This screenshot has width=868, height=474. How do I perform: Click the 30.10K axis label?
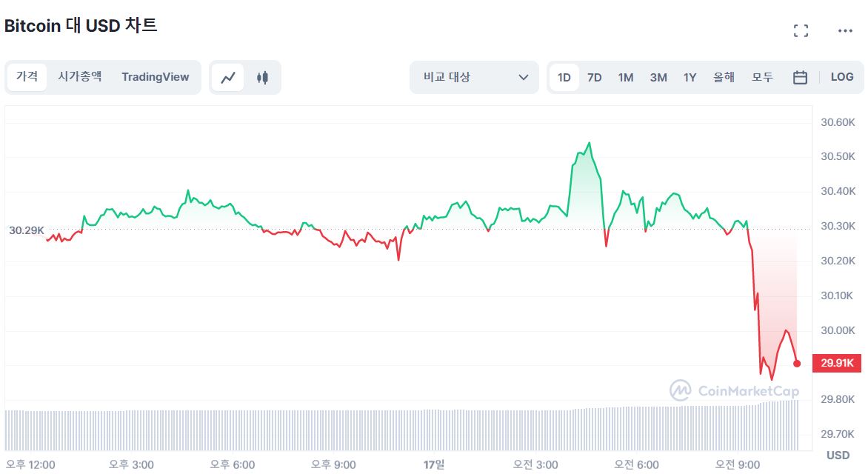pos(838,296)
